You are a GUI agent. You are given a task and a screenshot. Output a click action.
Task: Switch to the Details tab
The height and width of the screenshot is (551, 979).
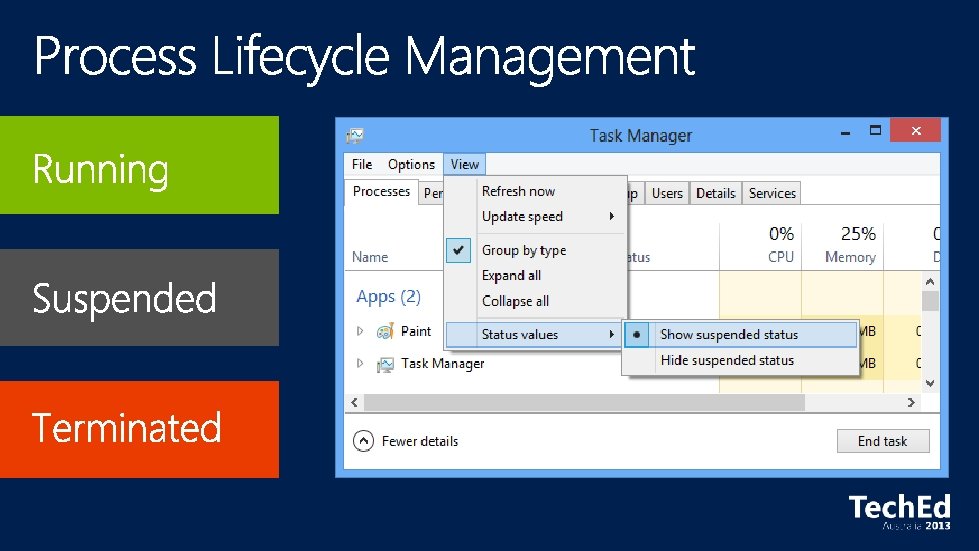(x=716, y=193)
